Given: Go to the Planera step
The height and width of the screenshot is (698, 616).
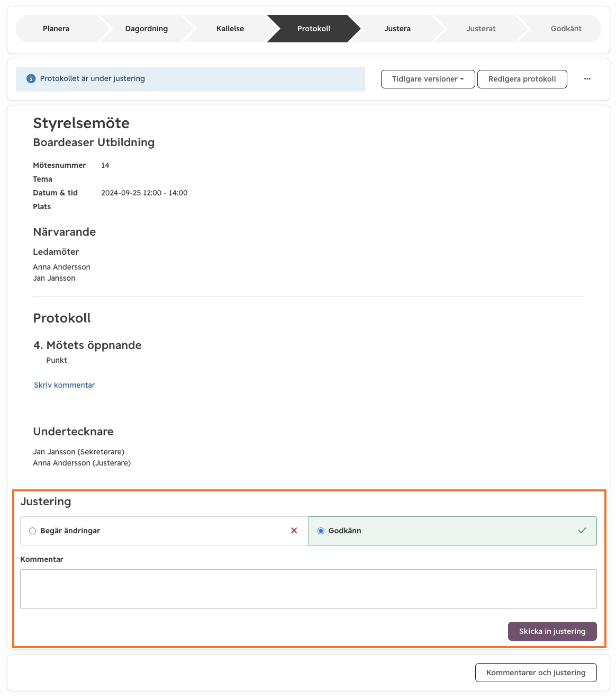Looking at the screenshot, I should [56, 29].
